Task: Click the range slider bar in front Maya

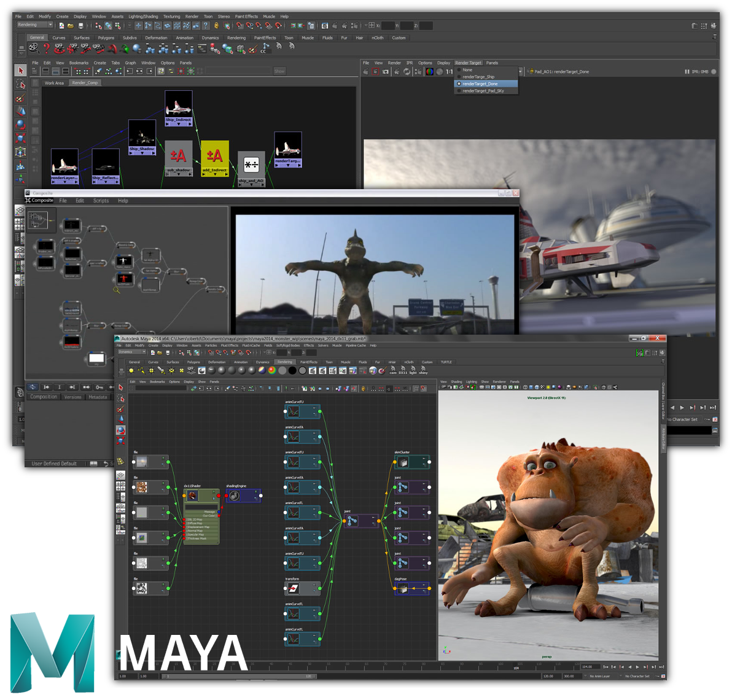Action: 239,675
